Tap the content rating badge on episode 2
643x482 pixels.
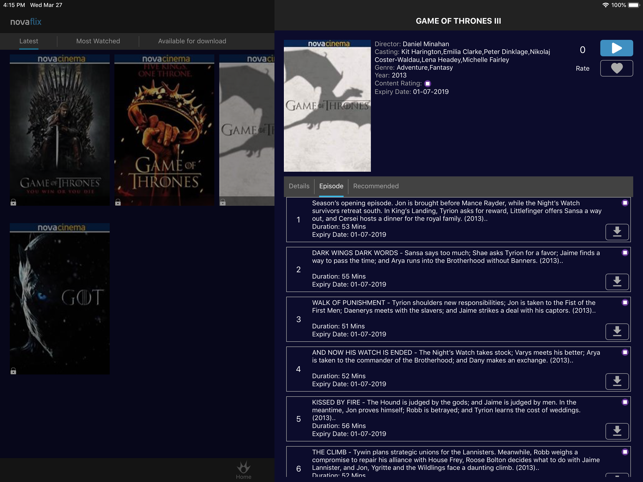[625, 253]
